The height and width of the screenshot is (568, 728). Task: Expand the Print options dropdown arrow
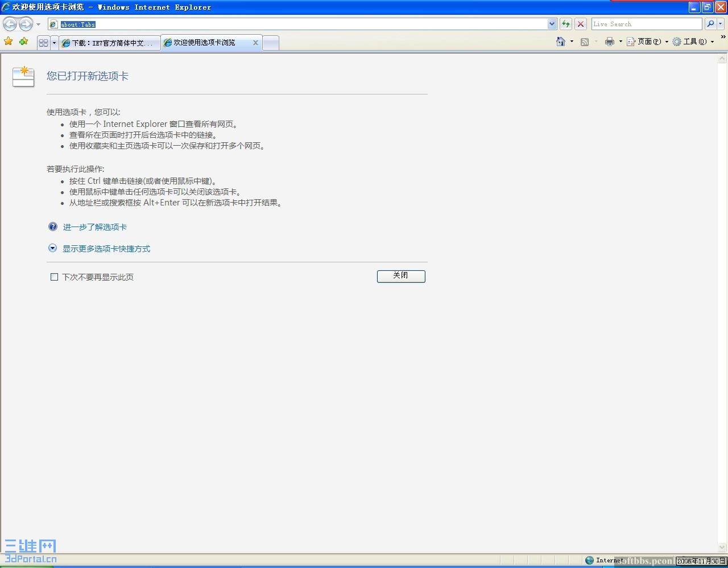(621, 42)
